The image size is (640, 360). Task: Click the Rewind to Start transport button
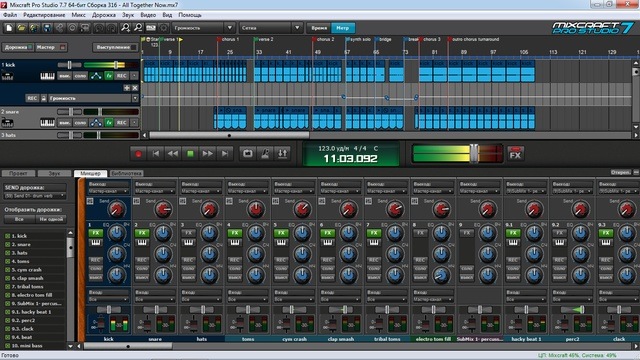[156, 154]
